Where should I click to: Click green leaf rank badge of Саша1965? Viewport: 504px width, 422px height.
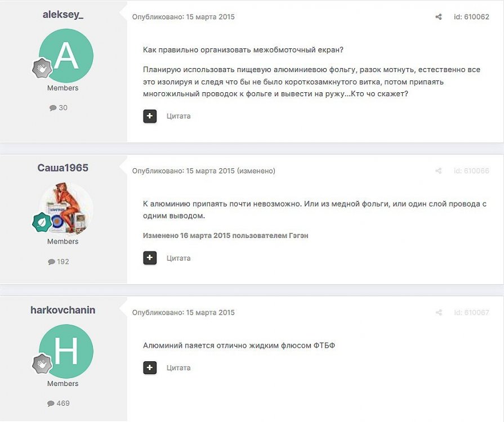tap(42, 222)
